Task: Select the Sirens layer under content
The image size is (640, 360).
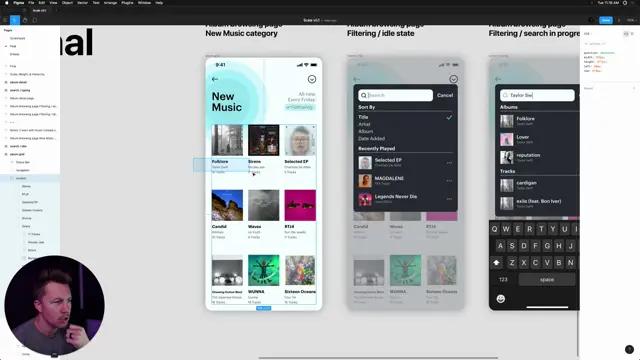Action: pos(26,226)
